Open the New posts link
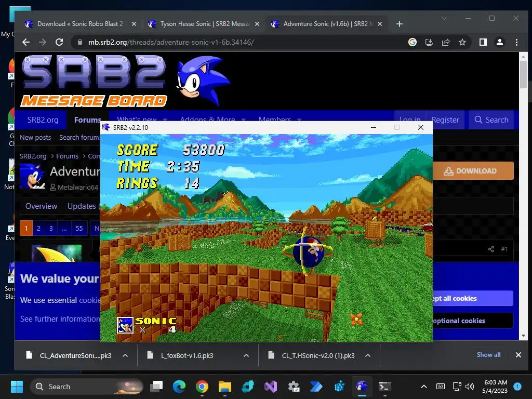The image size is (532, 399). pyautogui.click(x=35, y=137)
